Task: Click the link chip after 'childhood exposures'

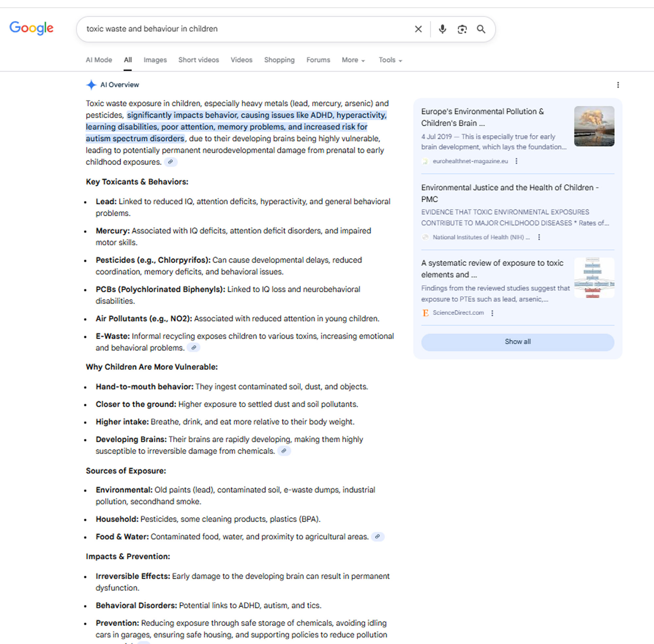Action: tap(170, 162)
